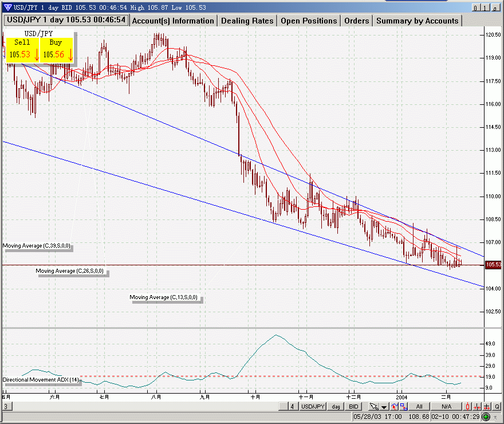Click the All button in bottom toolbar

point(419,407)
